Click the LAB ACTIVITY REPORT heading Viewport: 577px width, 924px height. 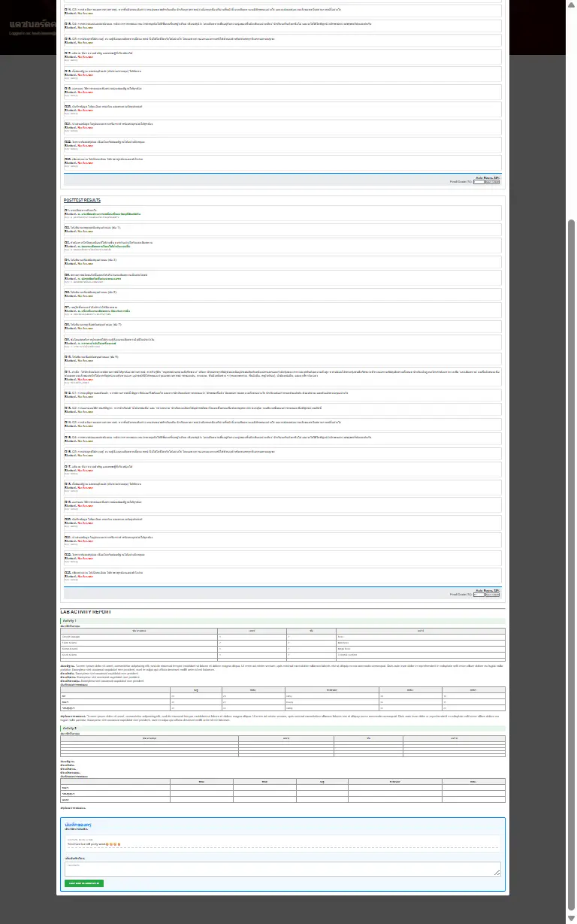coord(86,612)
